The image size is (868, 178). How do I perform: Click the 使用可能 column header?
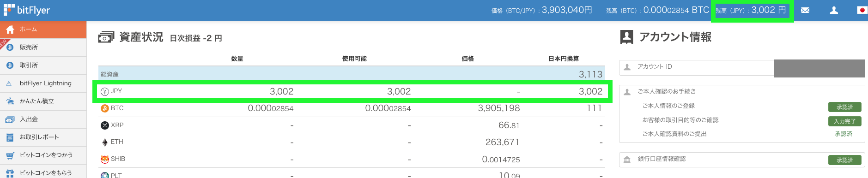(354, 59)
